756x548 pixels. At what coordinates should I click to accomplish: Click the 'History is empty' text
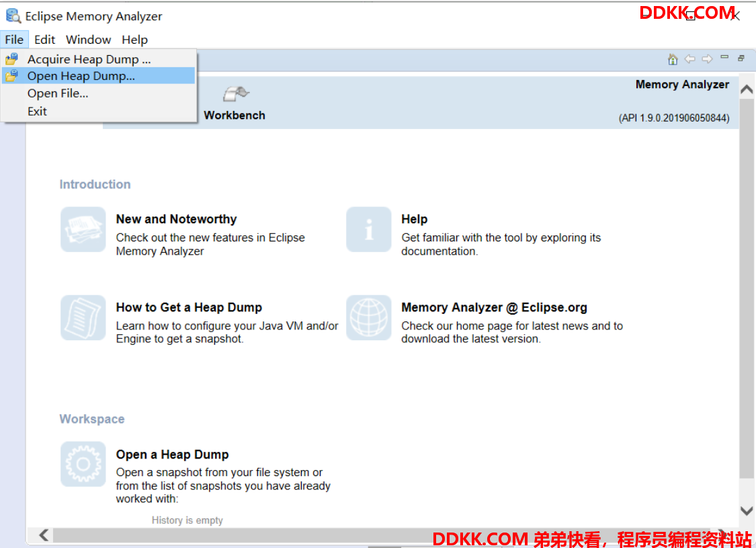187,520
